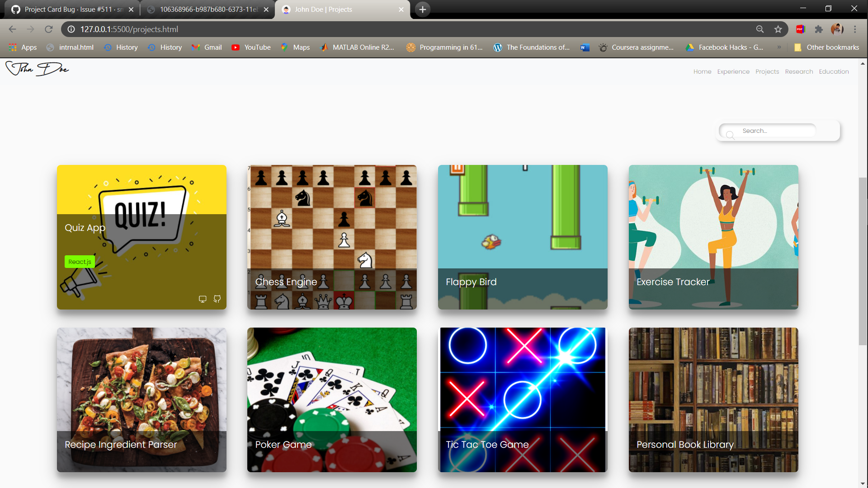Click the browser profile avatar icon
This screenshot has width=868, height=488.
837,29
